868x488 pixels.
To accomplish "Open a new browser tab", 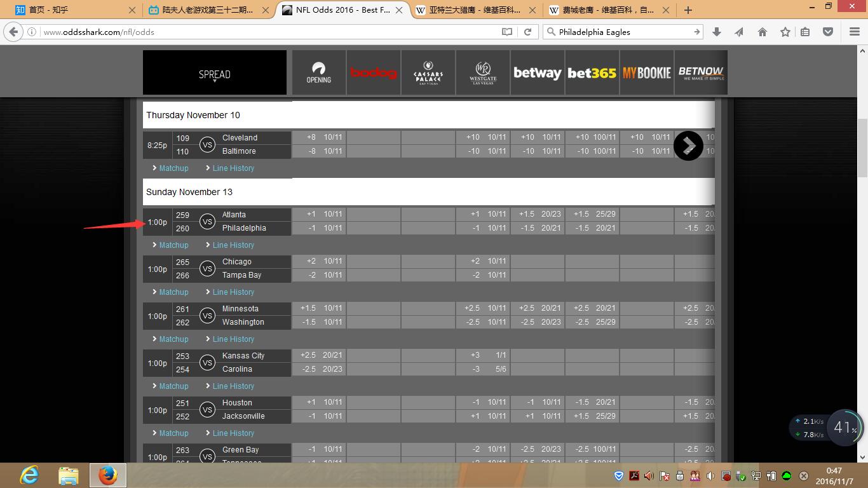I will pos(688,10).
